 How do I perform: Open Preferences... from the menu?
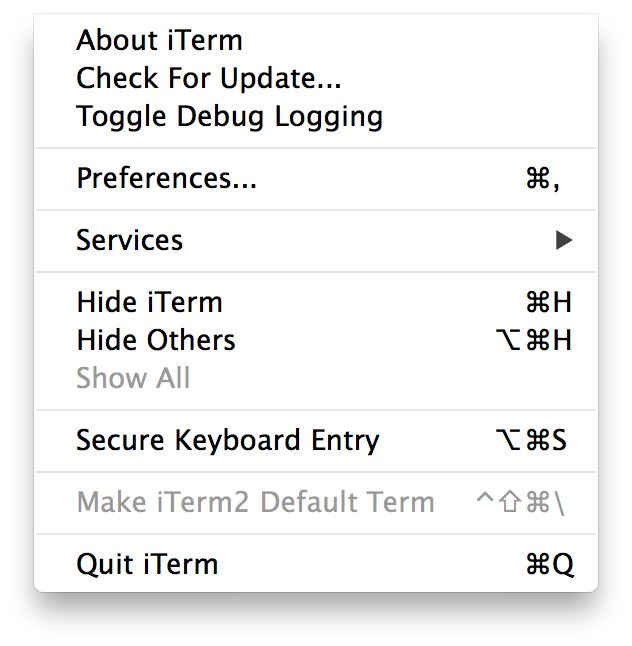point(166,179)
